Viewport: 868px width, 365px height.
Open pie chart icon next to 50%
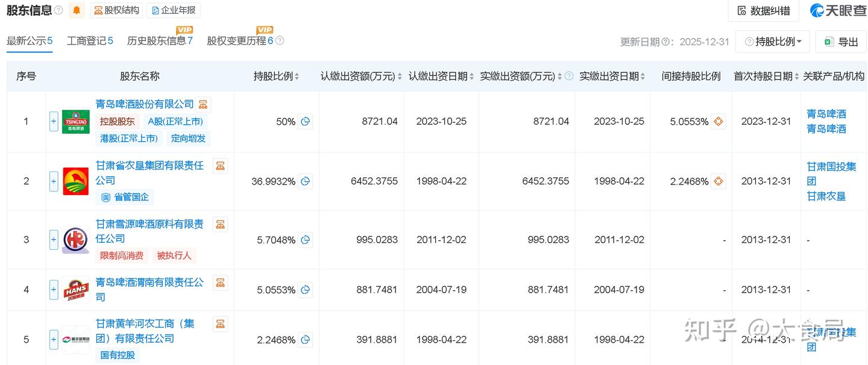pyautogui.click(x=306, y=122)
